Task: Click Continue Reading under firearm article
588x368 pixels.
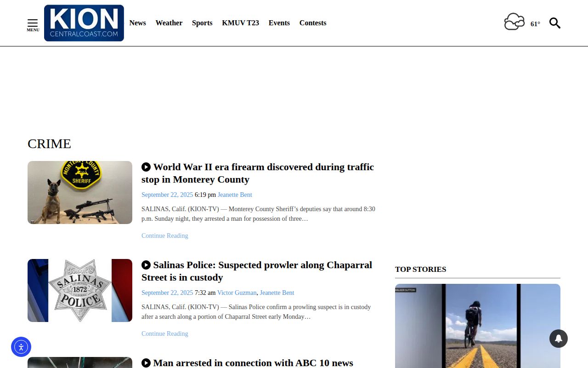Action: point(164,236)
